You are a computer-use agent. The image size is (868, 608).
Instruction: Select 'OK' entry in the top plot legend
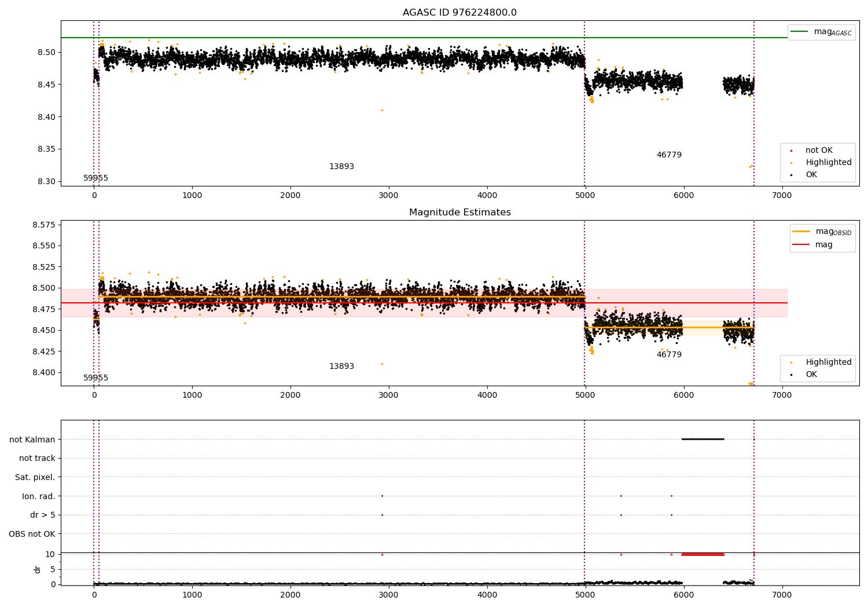coord(811,175)
